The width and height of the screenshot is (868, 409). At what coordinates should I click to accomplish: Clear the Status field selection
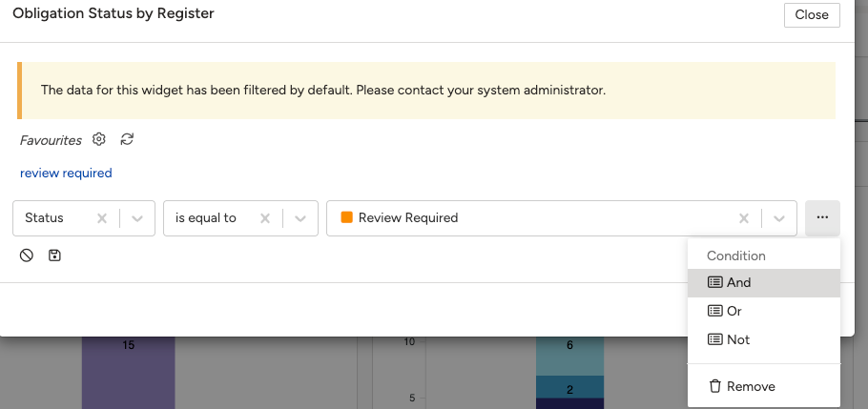click(102, 218)
